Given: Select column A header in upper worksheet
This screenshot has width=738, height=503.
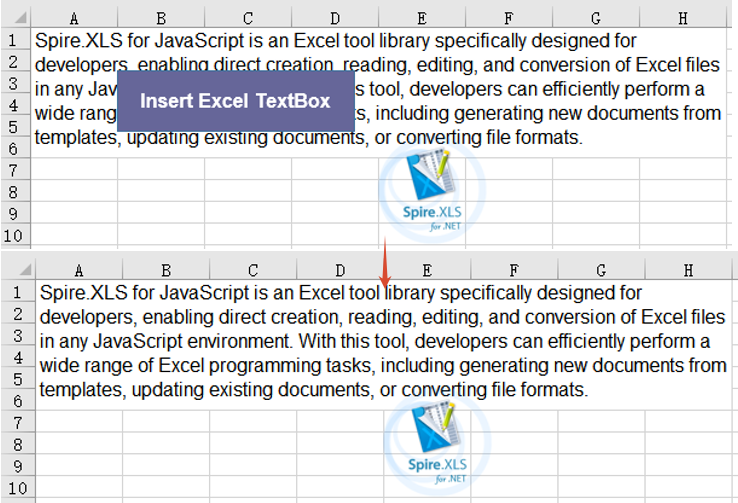Looking at the screenshot, I should (74, 18).
